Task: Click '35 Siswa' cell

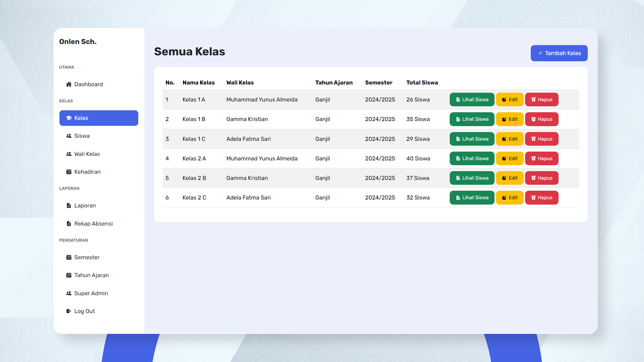Action: pos(418,119)
